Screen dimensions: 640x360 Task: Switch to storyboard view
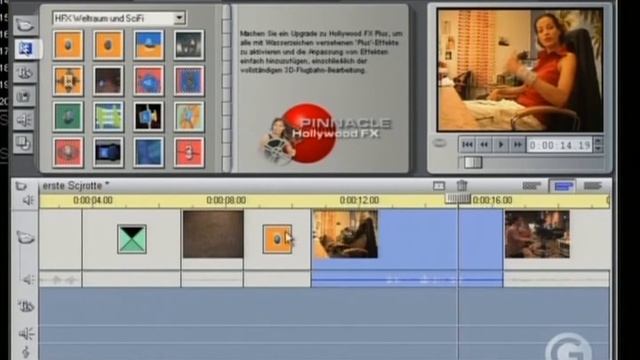[531, 186]
